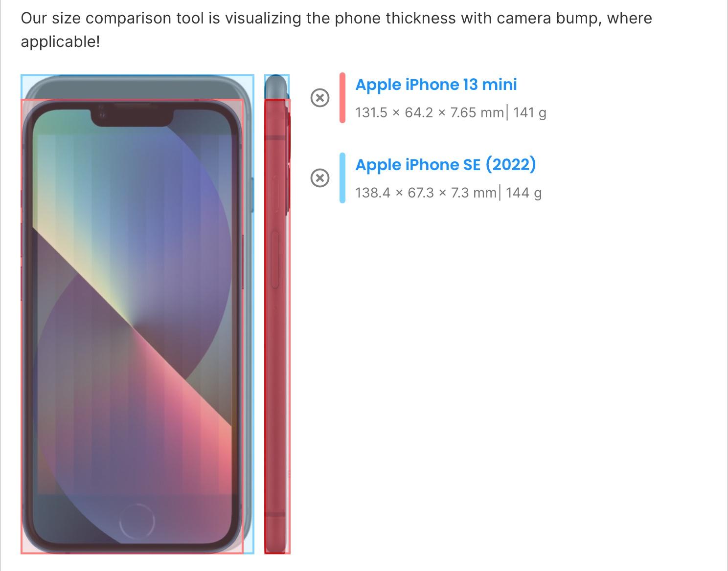The height and width of the screenshot is (571, 728).
Task: Remove Apple iPhone 13 mini from comparison
Action: (319, 98)
